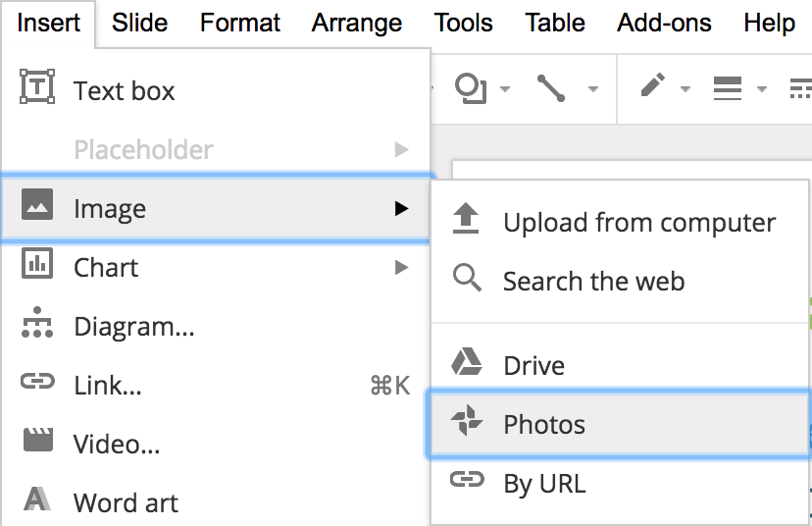Expand the Chart submenu arrow
The width and height of the screenshot is (812, 526).
(400, 267)
